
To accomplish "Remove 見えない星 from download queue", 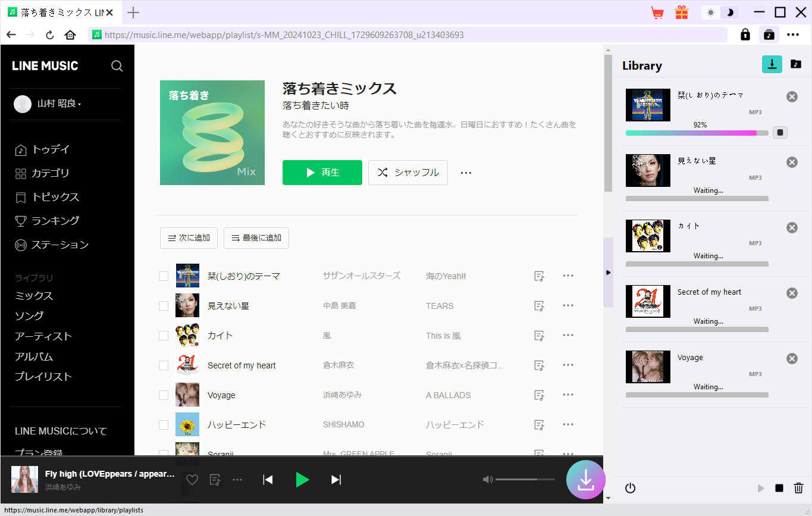I will pyautogui.click(x=792, y=162).
